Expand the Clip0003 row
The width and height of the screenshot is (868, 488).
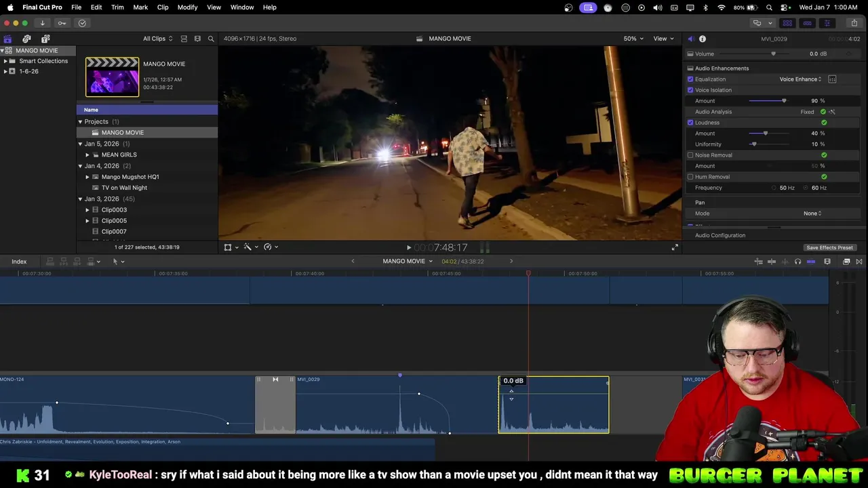pos(87,210)
